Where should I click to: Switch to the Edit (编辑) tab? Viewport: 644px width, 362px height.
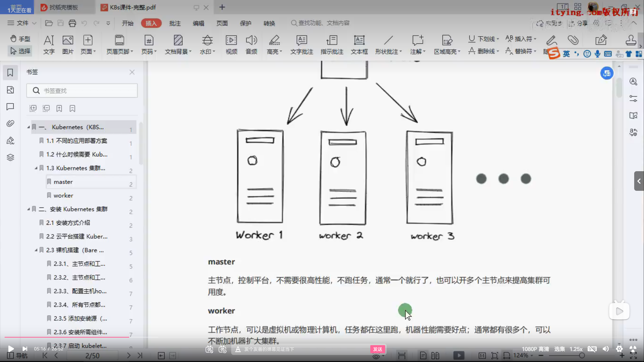click(x=198, y=23)
